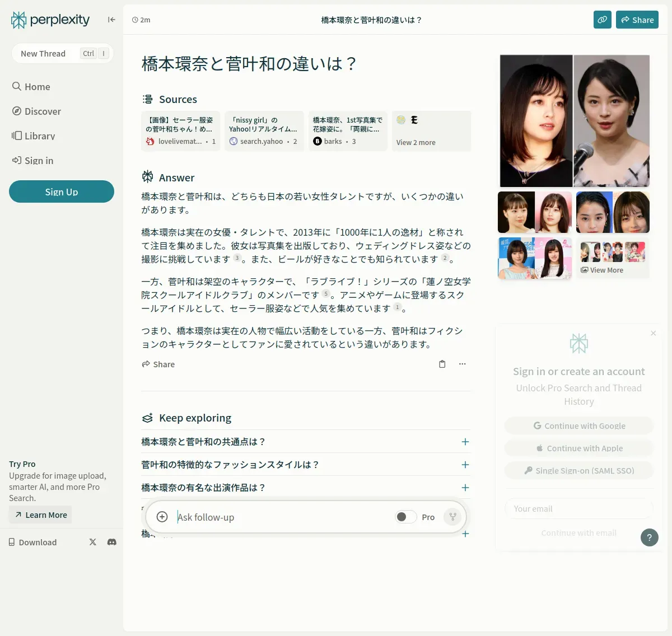This screenshot has width=672, height=636.
Task: Choose Single Sign-on (SAML SSO)
Action: pos(579,470)
